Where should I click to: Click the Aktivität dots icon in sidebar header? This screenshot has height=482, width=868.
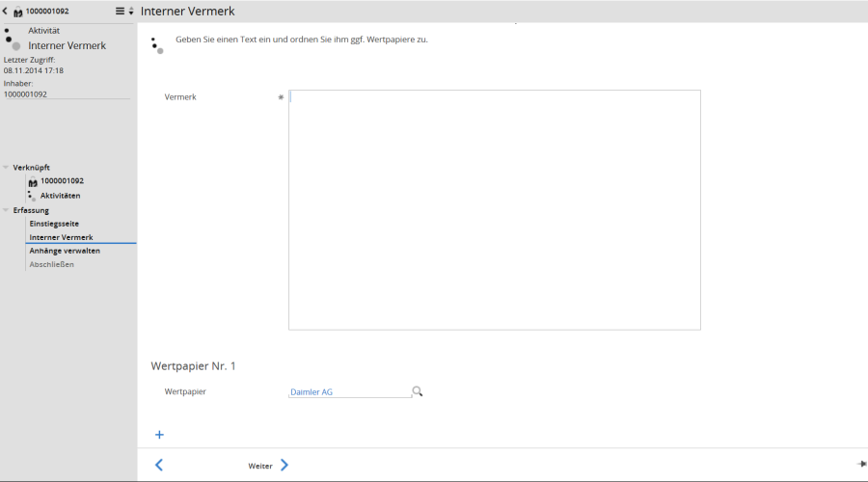(12, 39)
